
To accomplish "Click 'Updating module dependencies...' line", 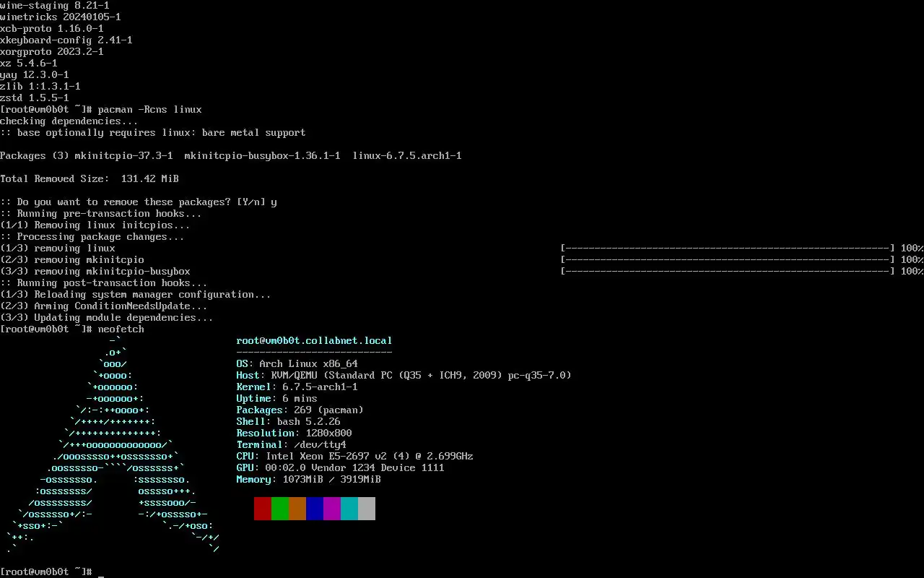I will pos(107,318).
